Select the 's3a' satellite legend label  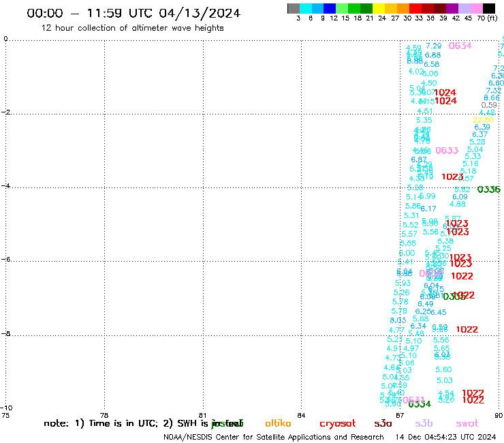tap(383, 423)
